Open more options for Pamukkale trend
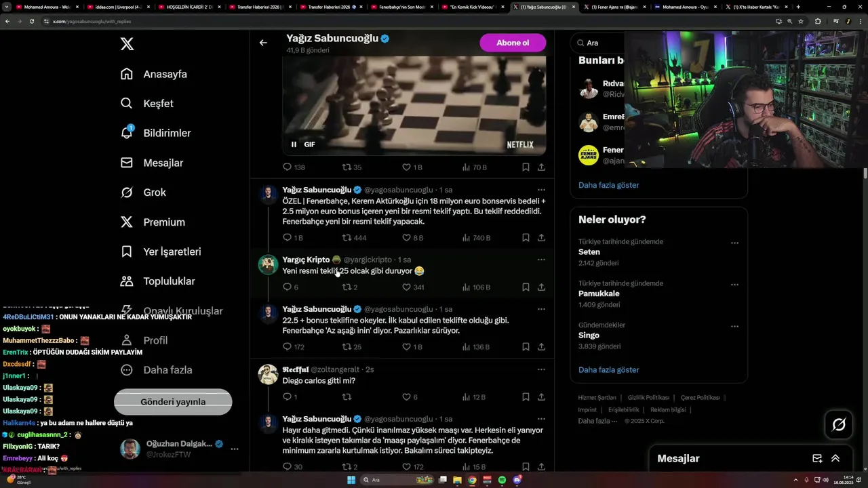 click(x=734, y=285)
